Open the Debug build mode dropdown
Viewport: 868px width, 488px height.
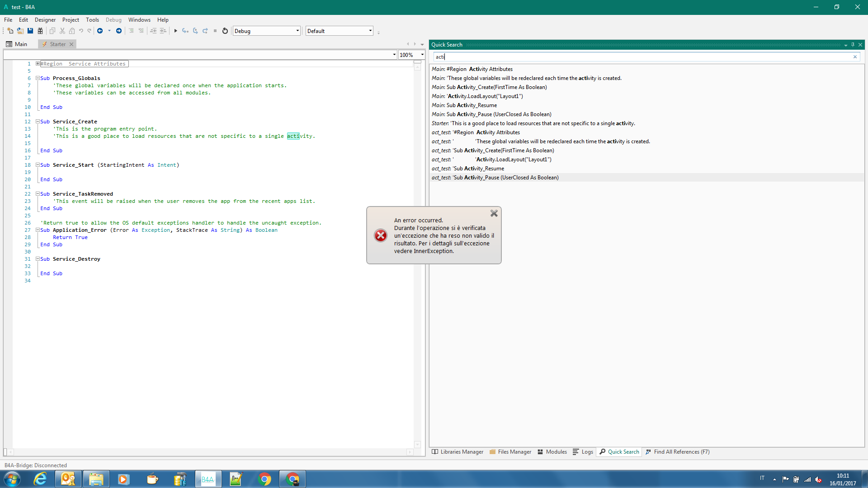pos(297,31)
